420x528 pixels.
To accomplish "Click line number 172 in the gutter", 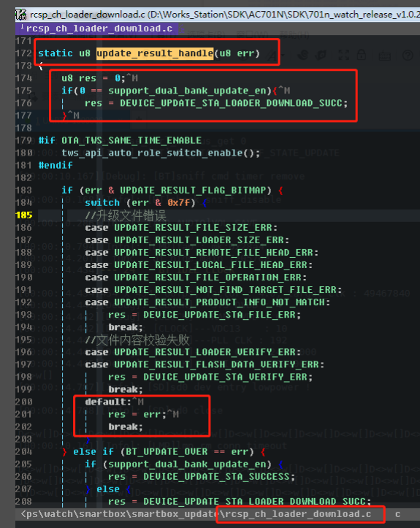I will point(24,53).
